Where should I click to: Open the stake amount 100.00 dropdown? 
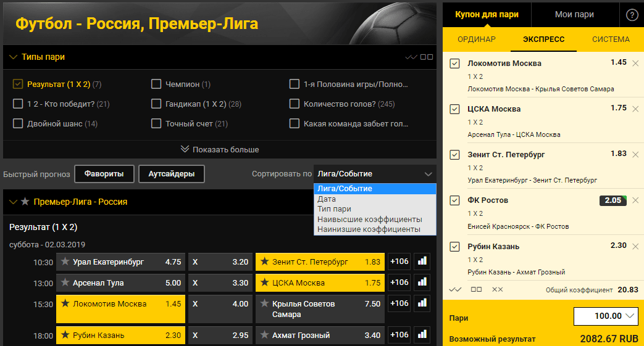click(x=606, y=316)
